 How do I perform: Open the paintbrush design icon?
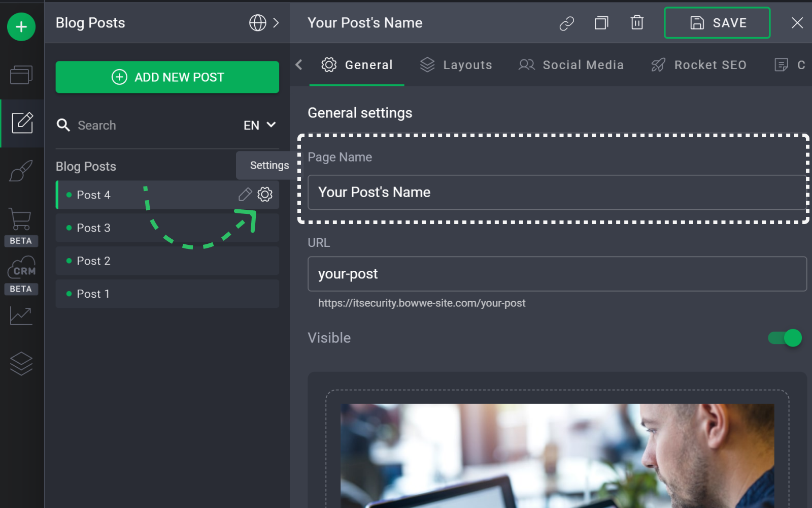click(x=21, y=171)
